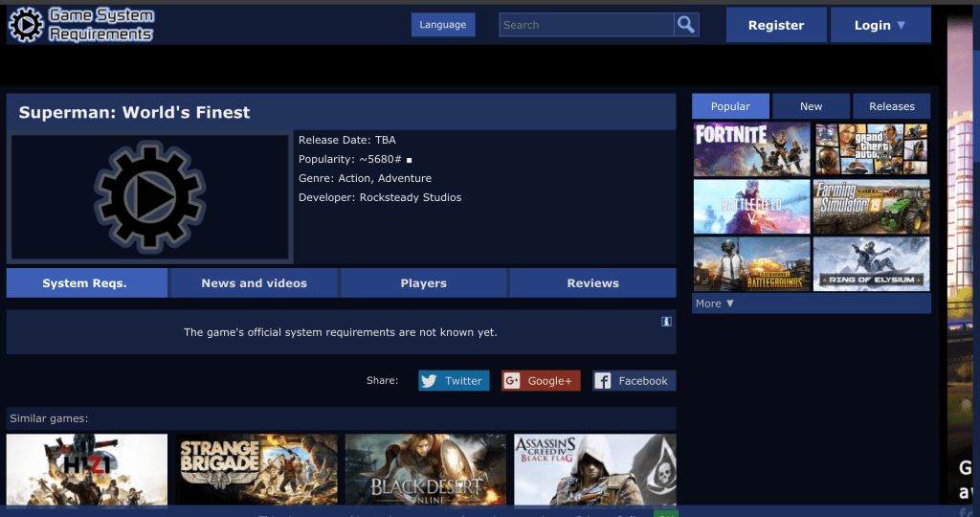Expand the Login dropdown

(880, 25)
